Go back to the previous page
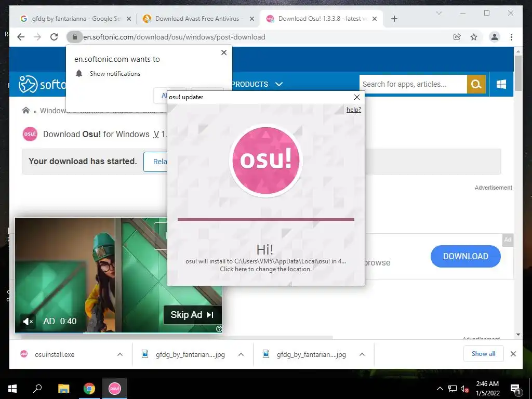 pyautogui.click(x=21, y=37)
